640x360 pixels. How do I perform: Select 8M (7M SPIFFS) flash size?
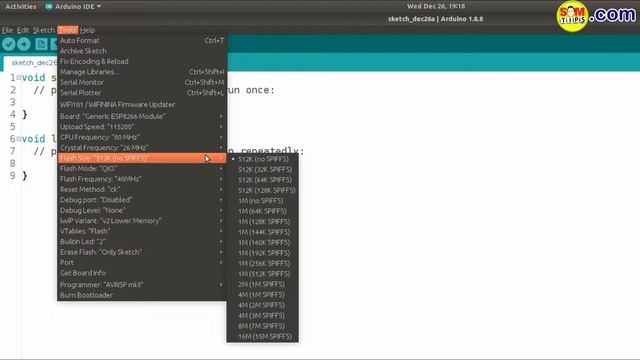point(262,326)
